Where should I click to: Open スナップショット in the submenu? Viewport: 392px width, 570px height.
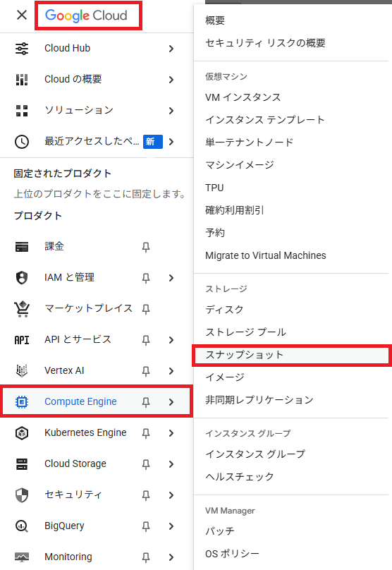[x=292, y=355]
